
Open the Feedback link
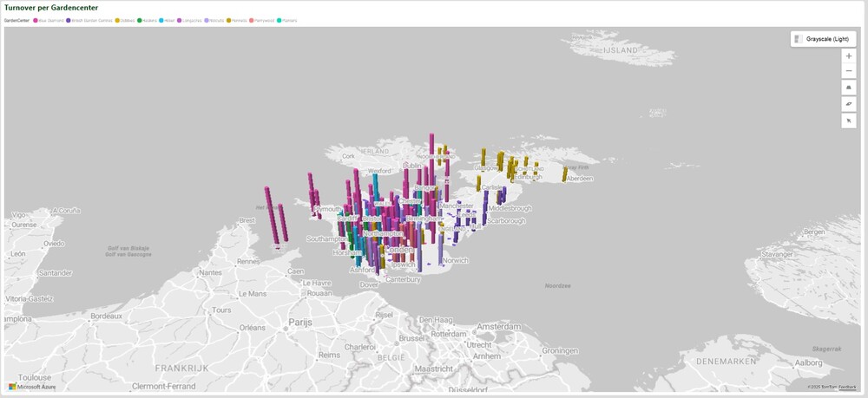pyautogui.click(x=847, y=387)
